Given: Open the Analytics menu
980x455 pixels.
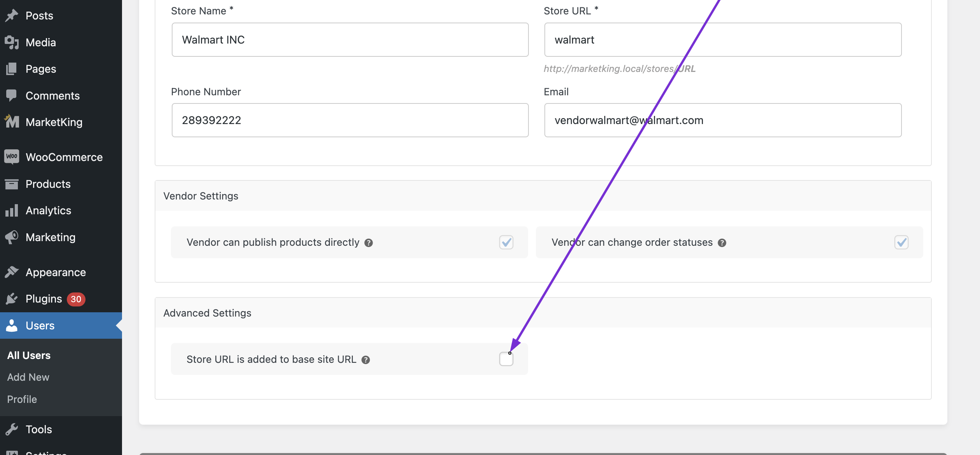Looking at the screenshot, I should (x=49, y=210).
